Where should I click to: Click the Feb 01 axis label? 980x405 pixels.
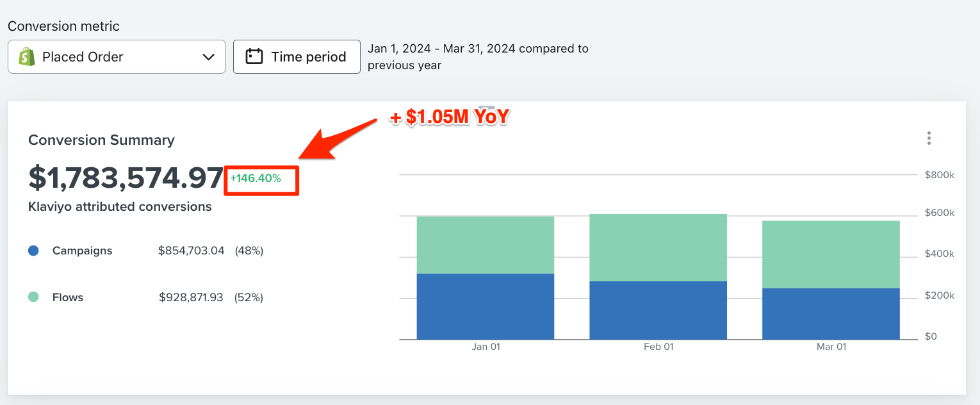[x=658, y=347]
